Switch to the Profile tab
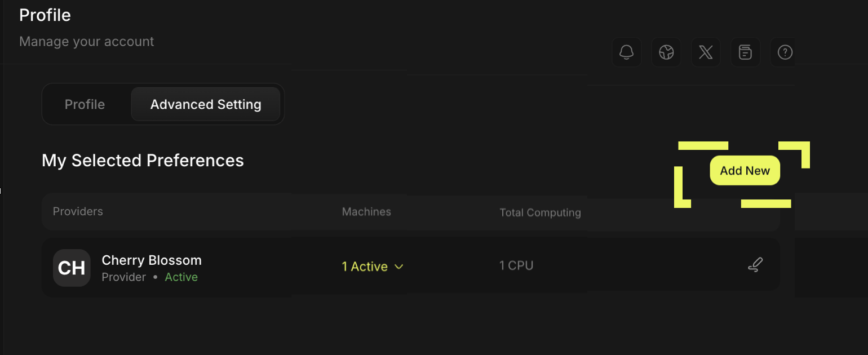The height and width of the screenshot is (355, 868). [x=85, y=104]
